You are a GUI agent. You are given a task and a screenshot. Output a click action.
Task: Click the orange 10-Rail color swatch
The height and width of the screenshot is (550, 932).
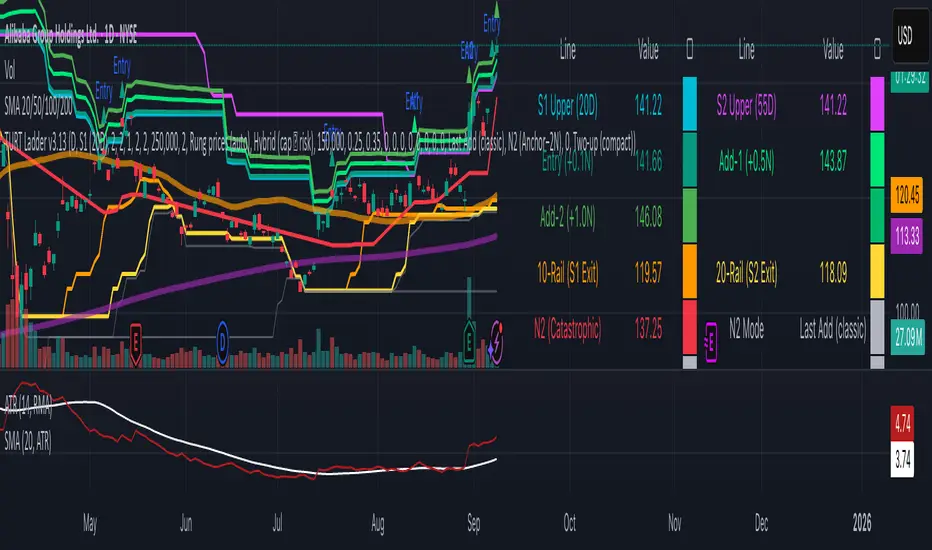(689, 271)
